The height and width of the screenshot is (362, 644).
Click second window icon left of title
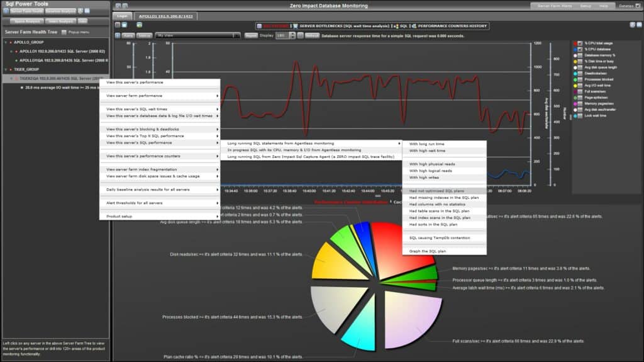125,6
